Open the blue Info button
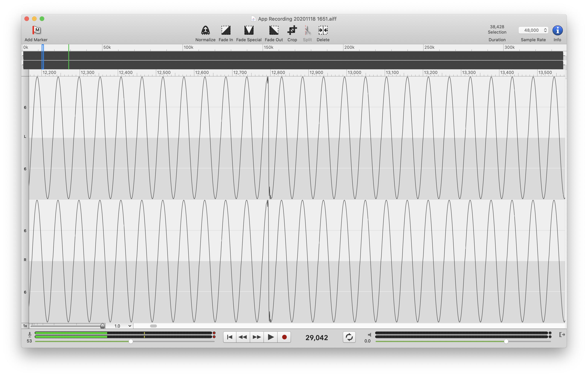The image size is (588, 376). [557, 30]
